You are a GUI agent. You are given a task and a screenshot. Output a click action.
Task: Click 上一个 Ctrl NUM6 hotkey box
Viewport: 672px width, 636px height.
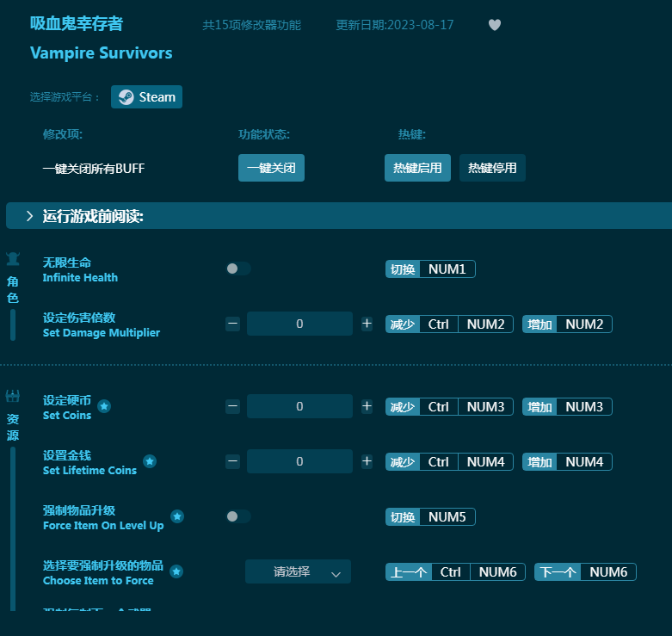pyautogui.click(x=455, y=572)
